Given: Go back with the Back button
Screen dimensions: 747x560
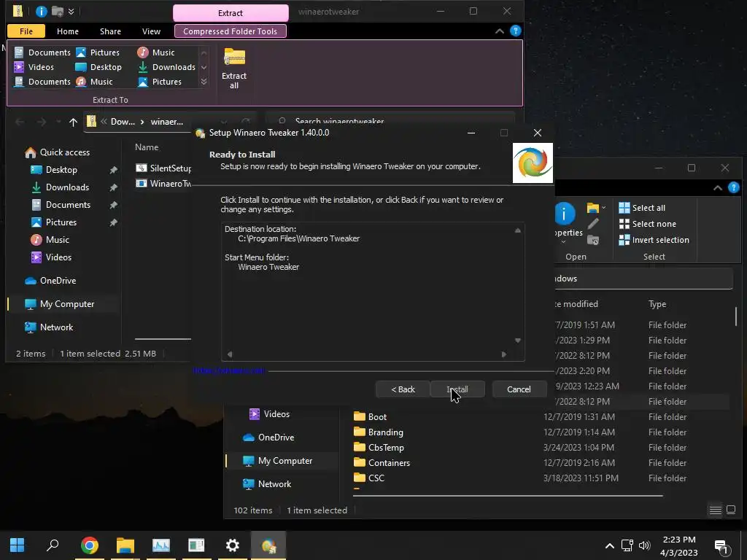Looking at the screenshot, I should [x=403, y=389].
